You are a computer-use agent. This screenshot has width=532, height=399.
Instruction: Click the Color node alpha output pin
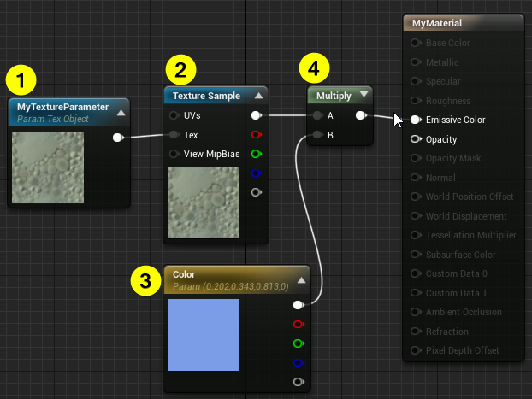pyautogui.click(x=299, y=382)
